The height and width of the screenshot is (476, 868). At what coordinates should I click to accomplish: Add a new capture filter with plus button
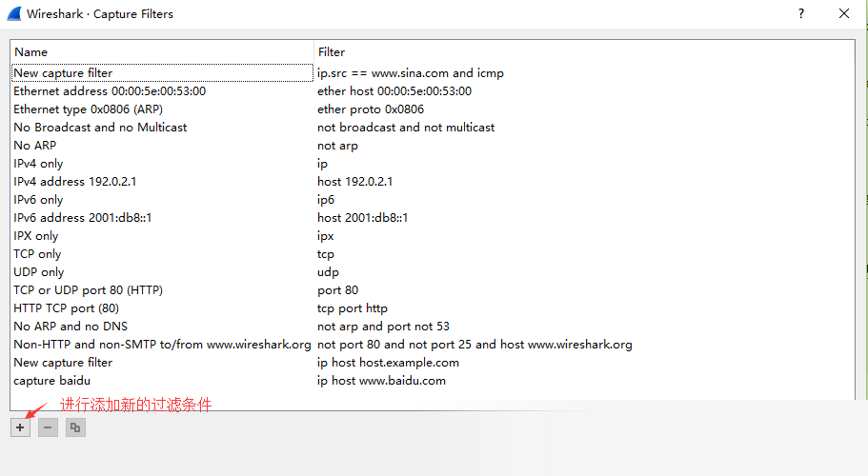point(20,427)
